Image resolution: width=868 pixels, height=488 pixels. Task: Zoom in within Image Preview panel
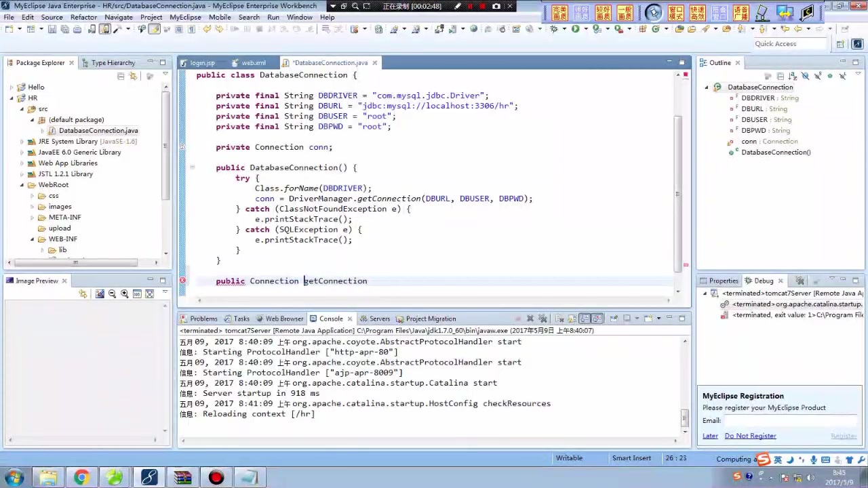[124, 293]
